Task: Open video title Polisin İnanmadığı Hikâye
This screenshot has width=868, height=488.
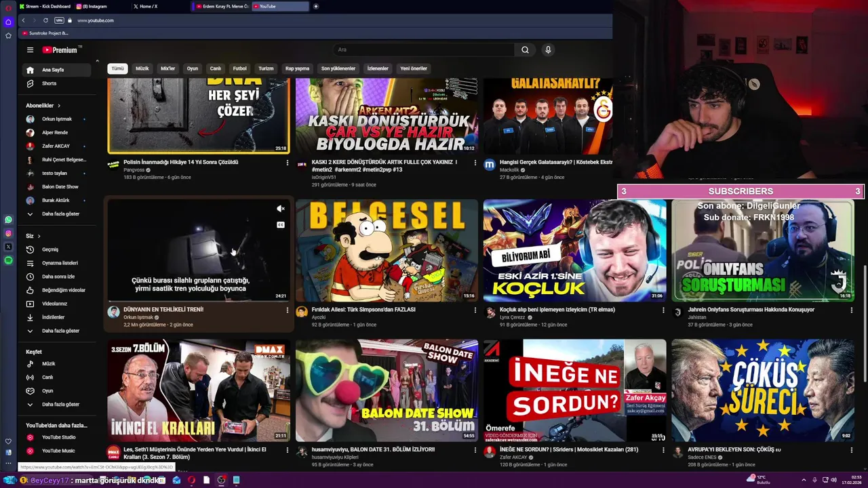Action: [180, 162]
